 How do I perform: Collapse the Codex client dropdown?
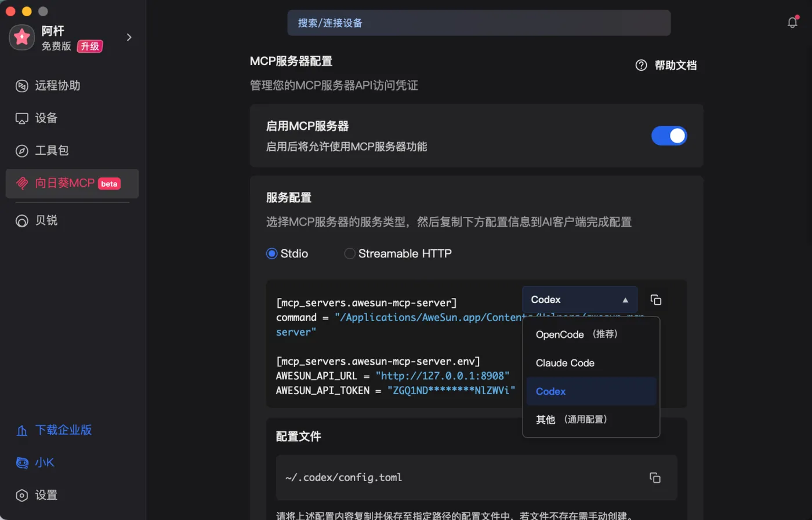pos(579,300)
